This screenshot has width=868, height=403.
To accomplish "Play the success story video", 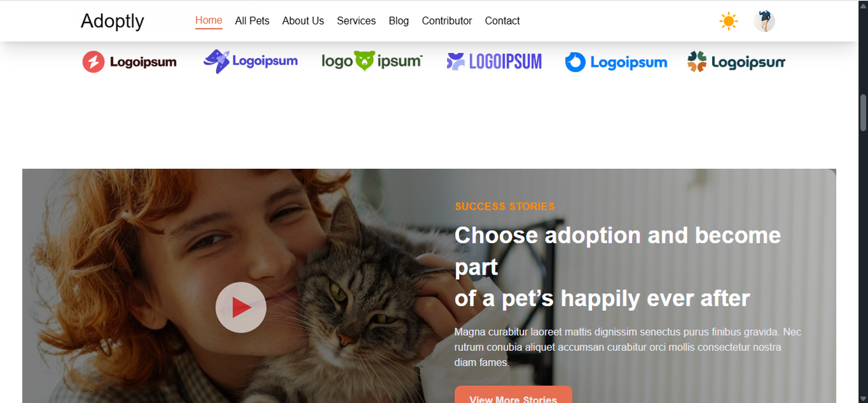I will click(x=241, y=307).
